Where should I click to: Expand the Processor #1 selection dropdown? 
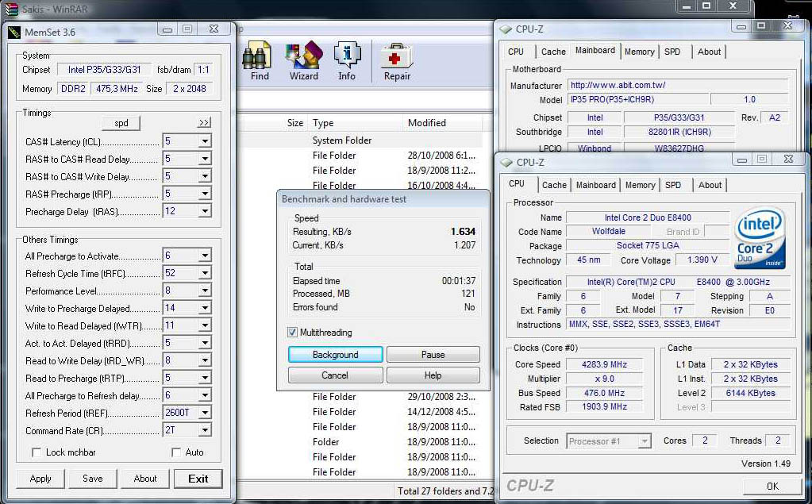pos(645,441)
